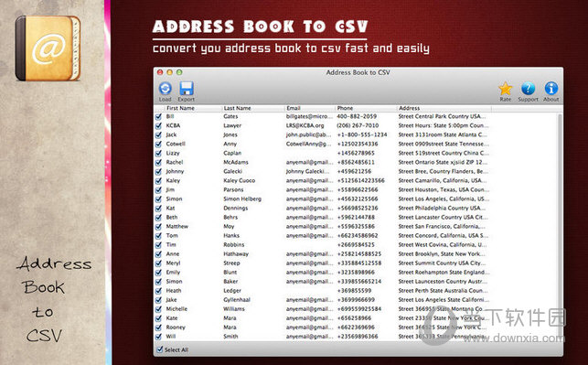Image resolution: width=588 pixels, height=365 pixels.
Task: Click phone number +369855599
Action: (x=354, y=290)
